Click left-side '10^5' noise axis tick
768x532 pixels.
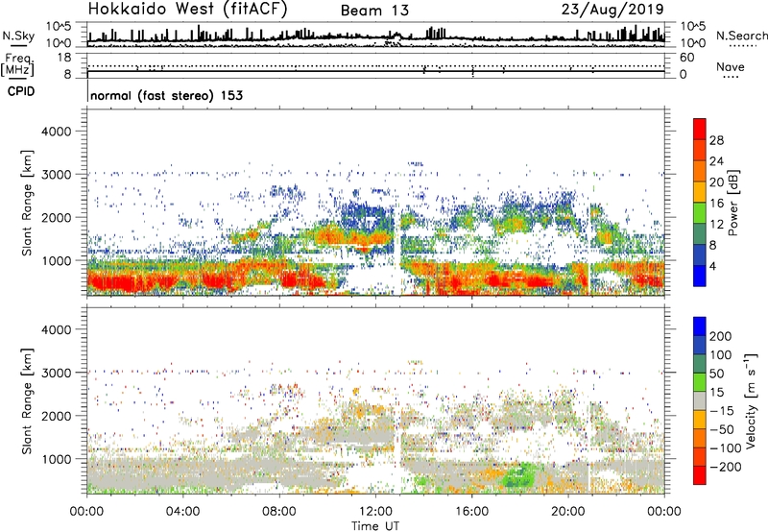(x=59, y=26)
